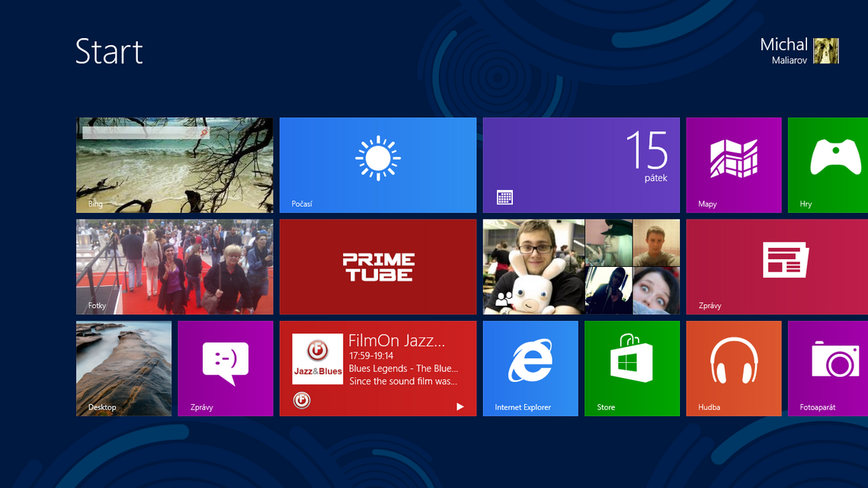Open the people photo collage tile
Screen dimensions: 868x488
[x=581, y=266]
